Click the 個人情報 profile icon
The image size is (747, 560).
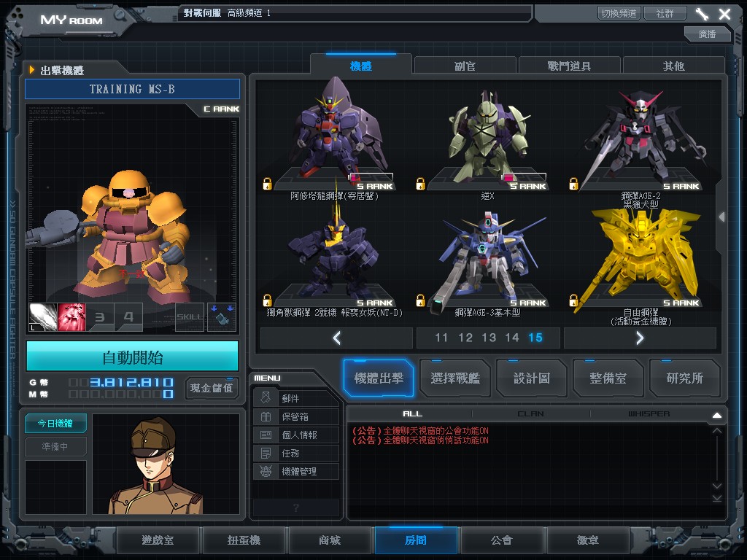(266, 435)
